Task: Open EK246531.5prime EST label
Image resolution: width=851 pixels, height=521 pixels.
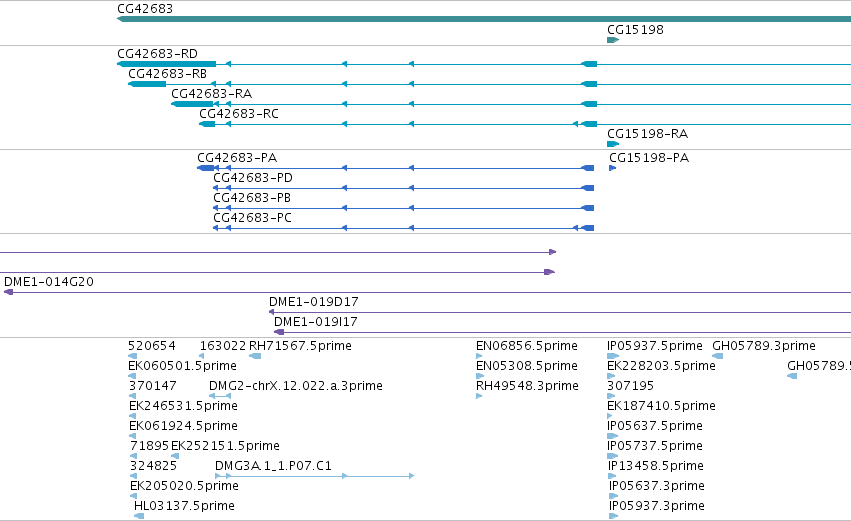Action: (x=183, y=406)
